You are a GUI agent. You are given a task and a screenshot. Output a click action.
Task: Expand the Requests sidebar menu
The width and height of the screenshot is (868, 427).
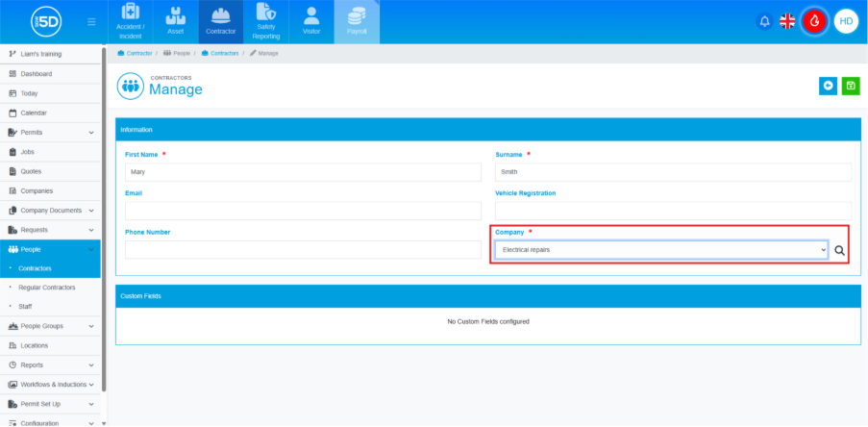[50, 230]
